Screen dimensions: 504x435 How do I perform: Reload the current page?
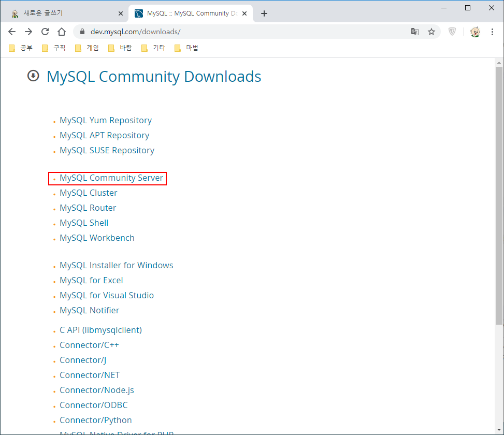click(x=45, y=32)
